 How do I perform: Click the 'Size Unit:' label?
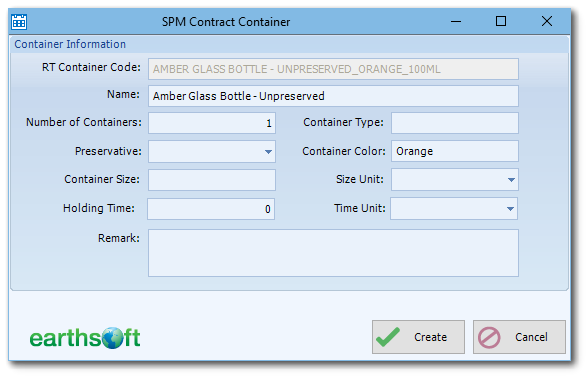pos(360,179)
